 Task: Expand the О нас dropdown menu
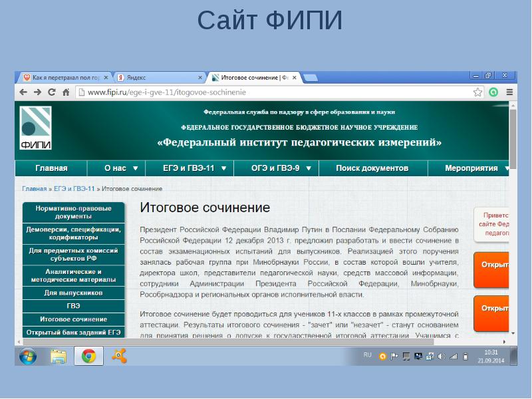[x=116, y=168]
